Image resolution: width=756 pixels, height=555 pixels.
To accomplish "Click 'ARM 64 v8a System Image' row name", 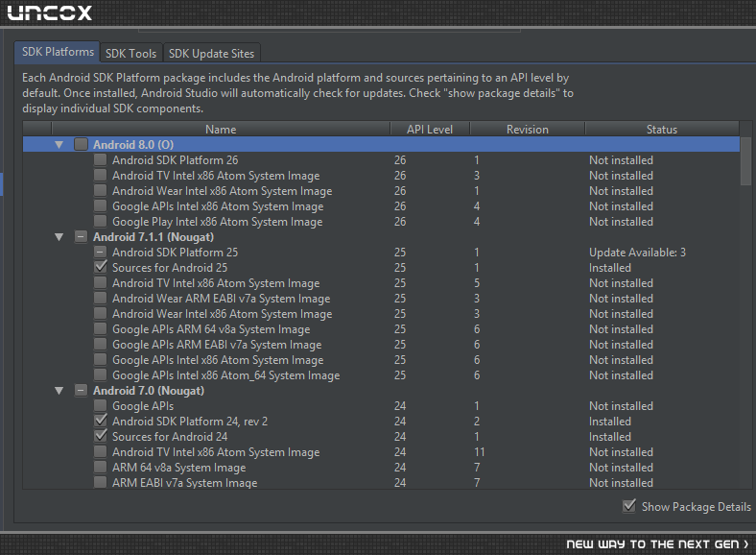I will [x=178, y=468].
